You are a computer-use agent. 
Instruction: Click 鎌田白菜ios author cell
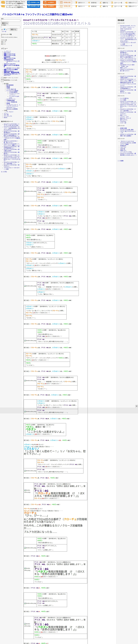point(56,44)
